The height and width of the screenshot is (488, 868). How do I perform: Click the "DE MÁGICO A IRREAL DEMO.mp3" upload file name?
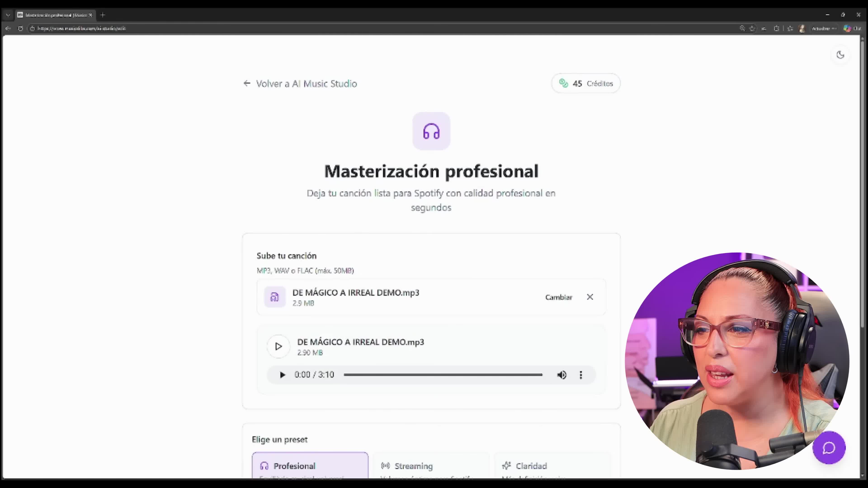356,292
